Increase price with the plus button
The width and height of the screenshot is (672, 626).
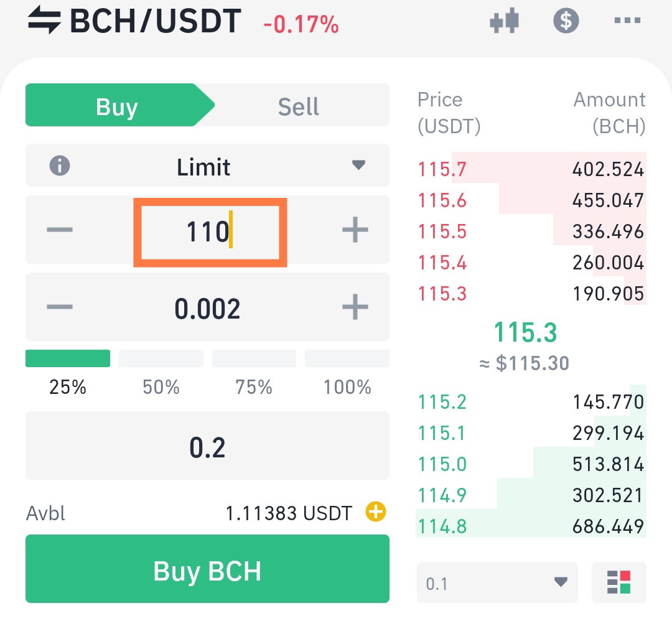tap(355, 230)
